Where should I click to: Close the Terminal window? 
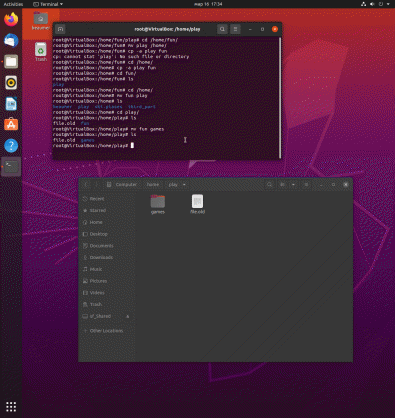click(x=275, y=29)
